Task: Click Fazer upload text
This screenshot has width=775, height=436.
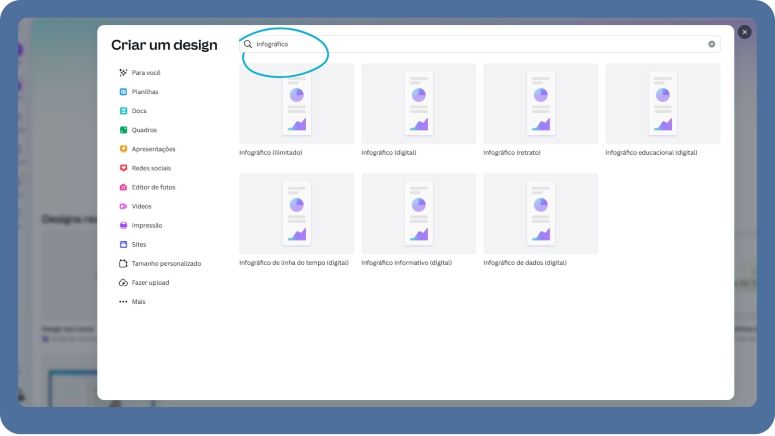Action: 150,283
